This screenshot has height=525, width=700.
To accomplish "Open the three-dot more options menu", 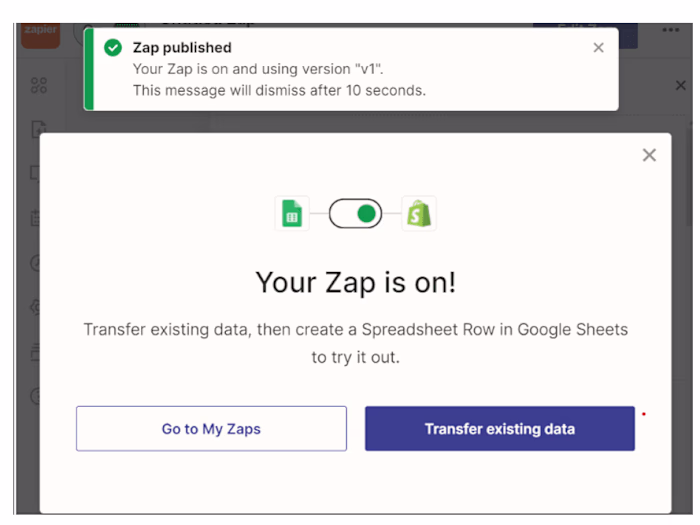I will click(671, 30).
